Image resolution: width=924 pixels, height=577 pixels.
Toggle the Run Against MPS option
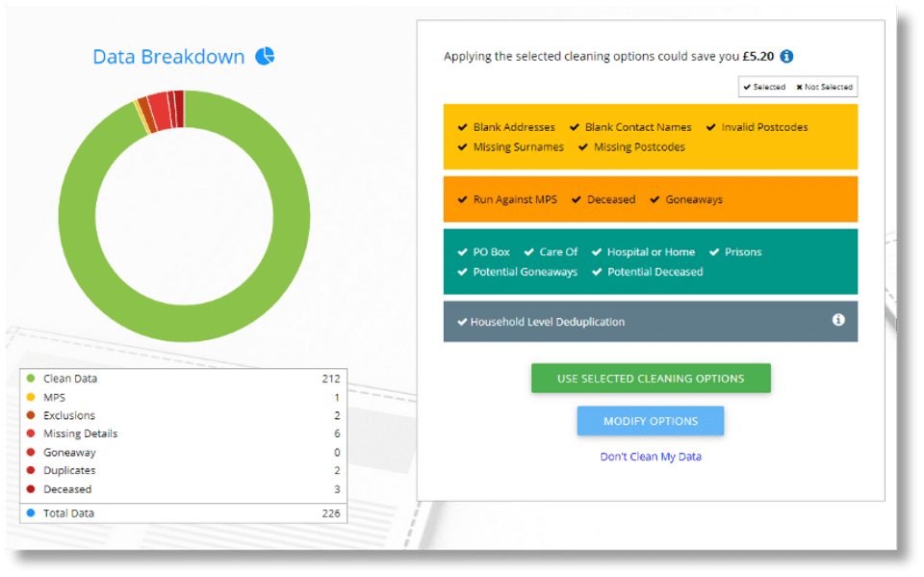(x=507, y=199)
